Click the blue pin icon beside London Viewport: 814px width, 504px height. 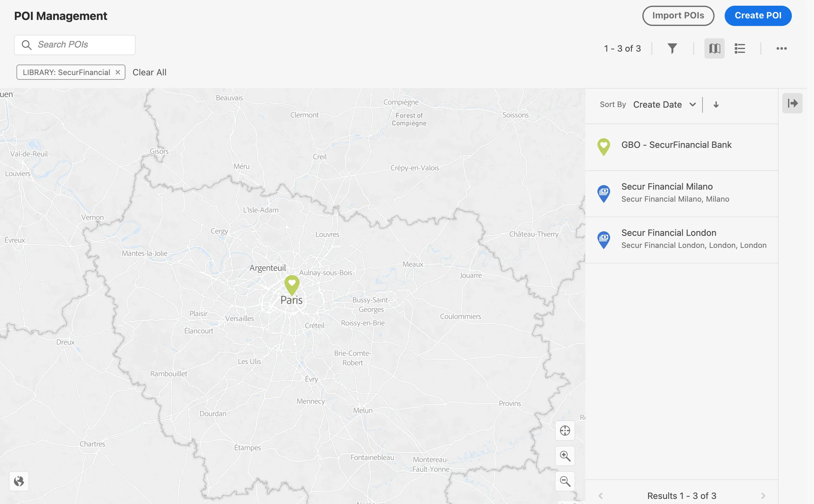[604, 240]
